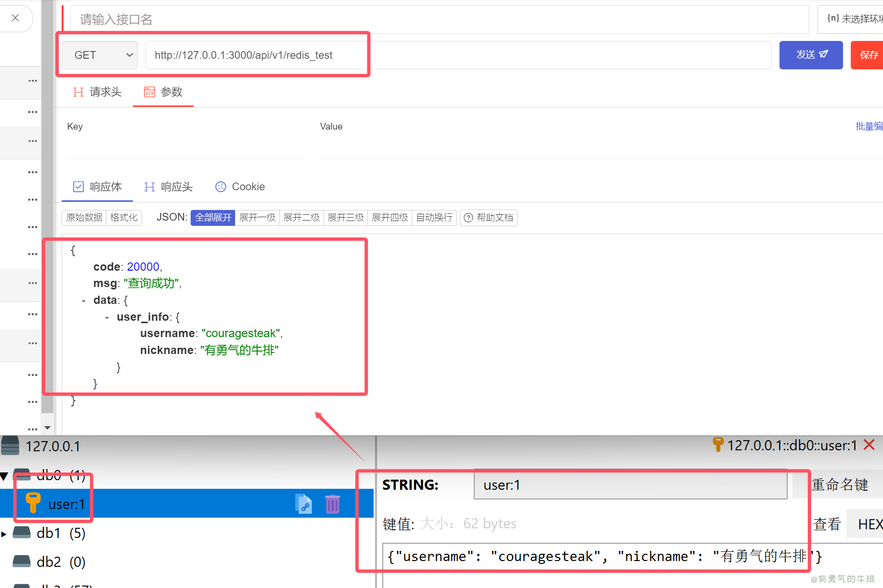
Task: Close the tab with the X icon
Action: click(15, 18)
